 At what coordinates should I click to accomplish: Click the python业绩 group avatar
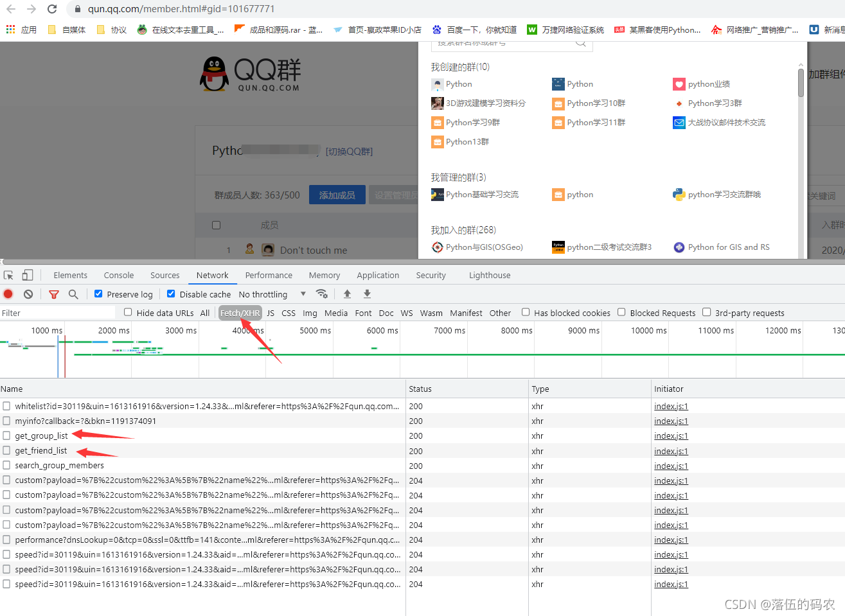point(679,84)
